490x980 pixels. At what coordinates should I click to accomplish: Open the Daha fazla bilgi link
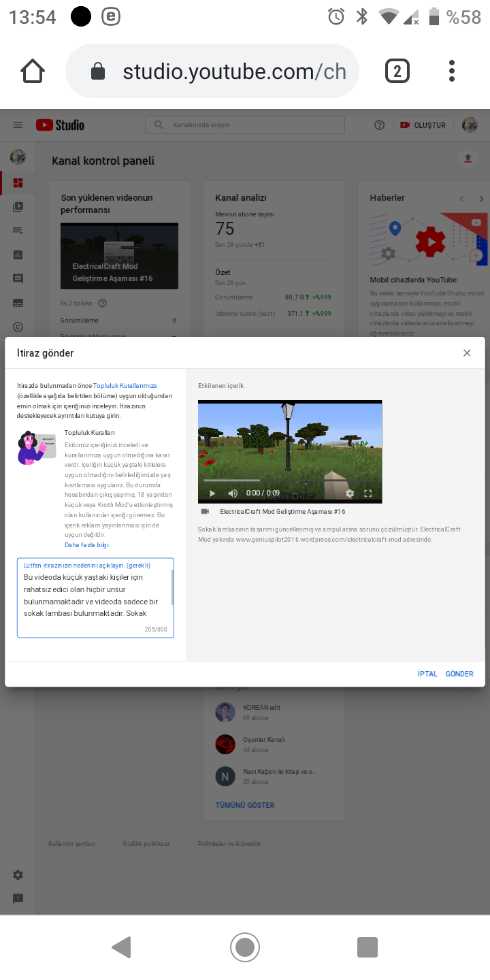(86, 544)
